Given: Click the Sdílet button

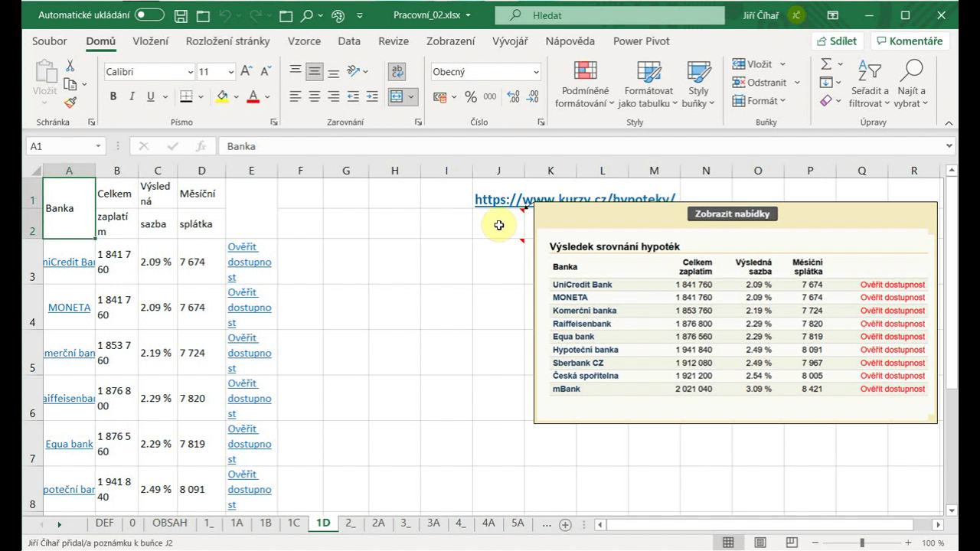Looking at the screenshot, I should pyautogui.click(x=838, y=41).
